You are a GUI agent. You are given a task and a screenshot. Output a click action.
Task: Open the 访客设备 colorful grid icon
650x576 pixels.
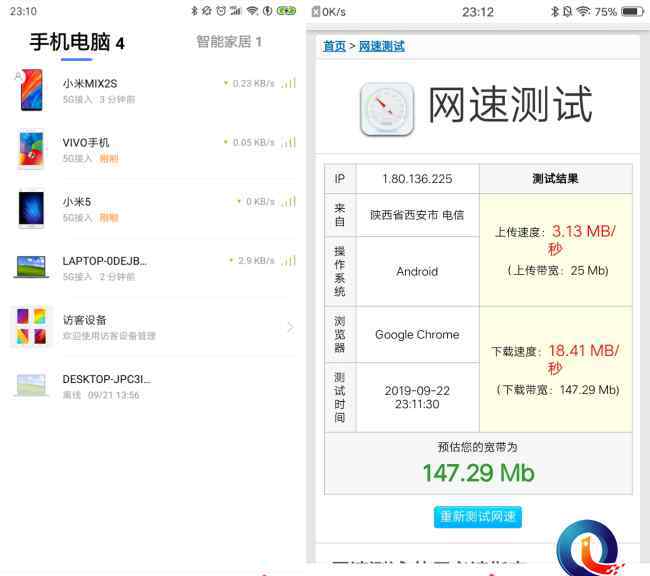click(x=32, y=326)
